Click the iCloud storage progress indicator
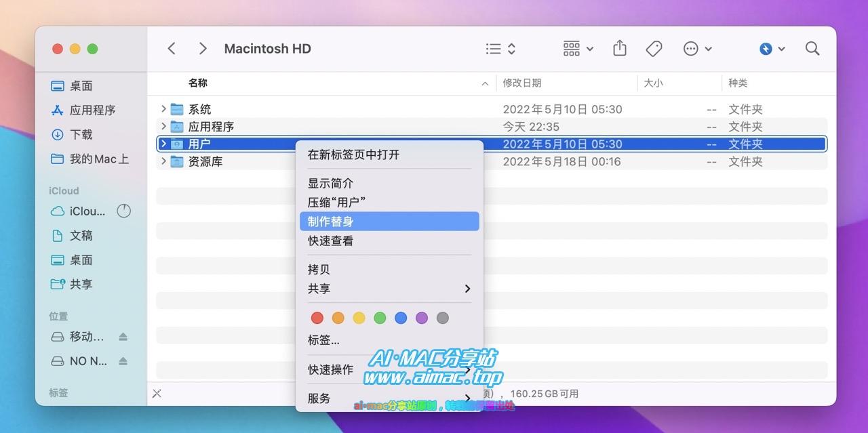The image size is (868, 433). (123, 211)
